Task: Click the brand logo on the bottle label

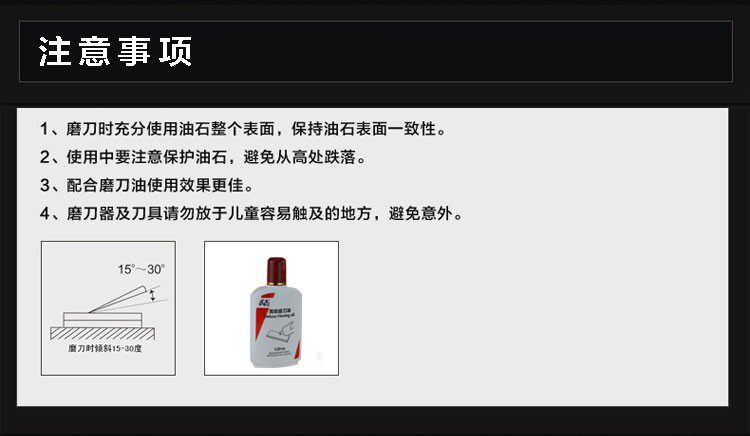Action: (x=264, y=303)
